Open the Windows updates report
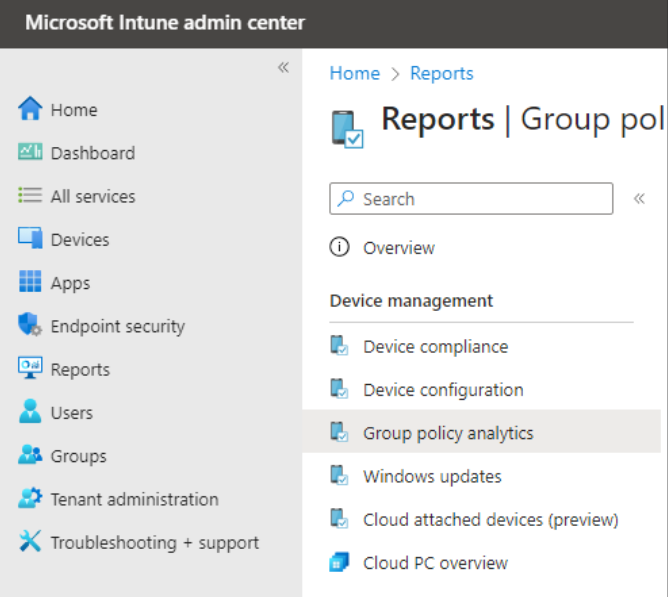This screenshot has width=668, height=597. coord(432,476)
